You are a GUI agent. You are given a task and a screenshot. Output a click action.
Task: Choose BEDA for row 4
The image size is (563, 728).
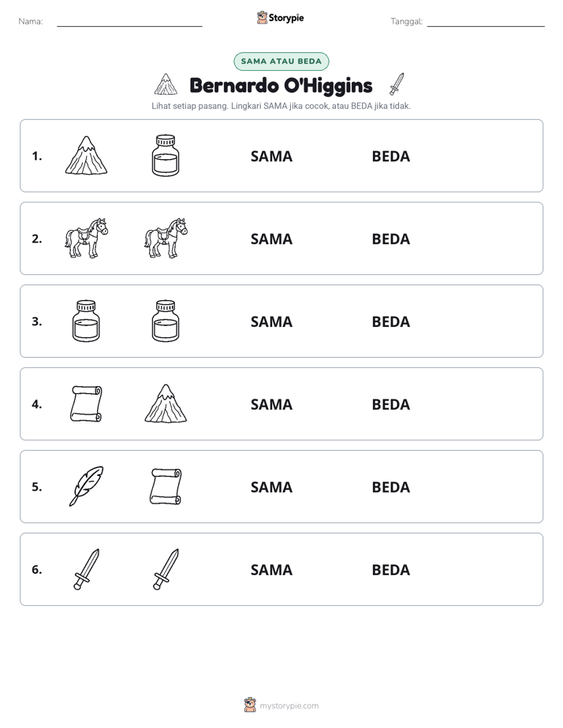(x=391, y=404)
